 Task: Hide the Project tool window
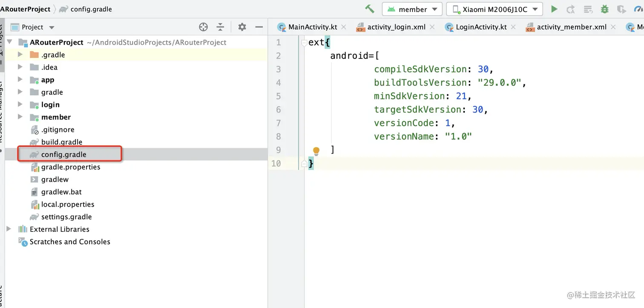(259, 27)
